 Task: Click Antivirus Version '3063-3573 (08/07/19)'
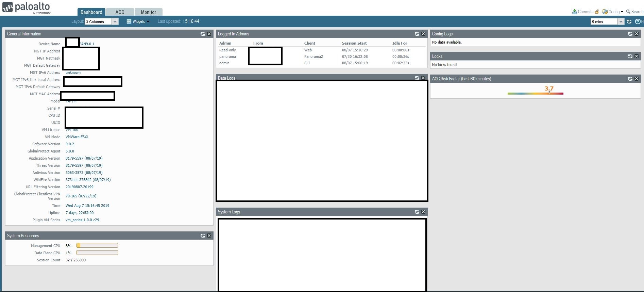pos(84,173)
